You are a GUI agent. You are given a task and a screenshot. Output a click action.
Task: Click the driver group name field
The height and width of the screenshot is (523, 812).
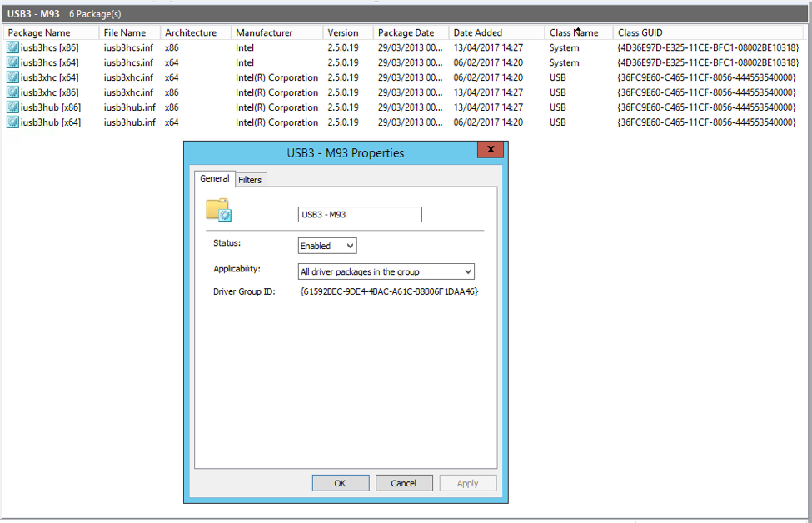point(360,214)
